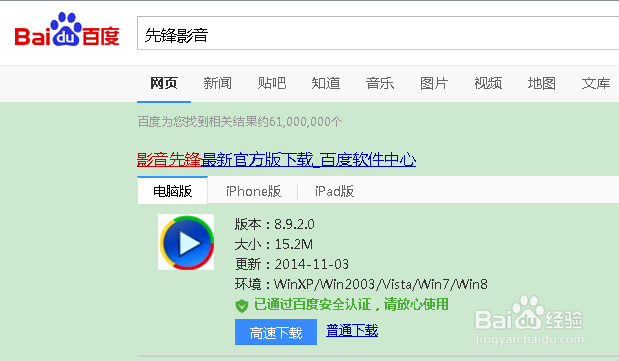Open the 贴吧 tab

272,83
